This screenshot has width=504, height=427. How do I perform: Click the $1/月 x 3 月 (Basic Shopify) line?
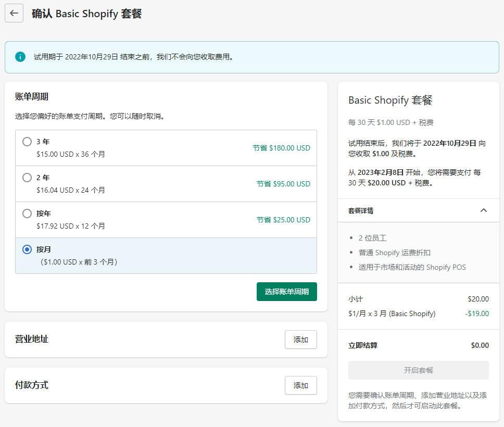[x=392, y=313]
